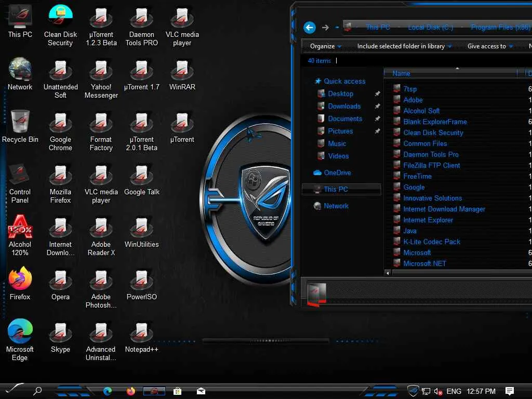Open taskbar Search magnifier
This screenshot has width=532, height=399.
(x=37, y=391)
